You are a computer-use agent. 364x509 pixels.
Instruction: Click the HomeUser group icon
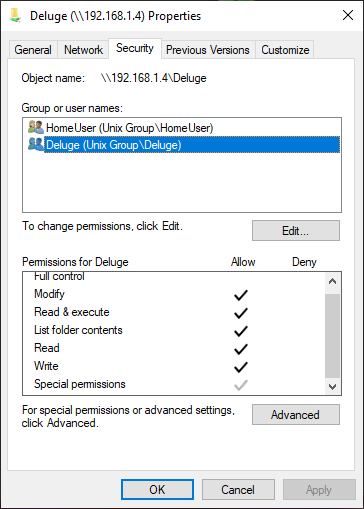(36, 127)
